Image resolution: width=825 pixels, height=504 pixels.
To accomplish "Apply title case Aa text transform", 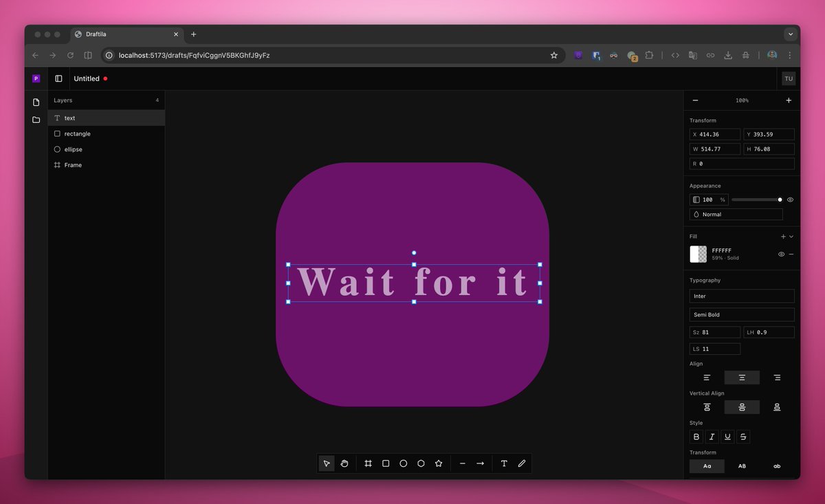I will [x=707, y=466].
